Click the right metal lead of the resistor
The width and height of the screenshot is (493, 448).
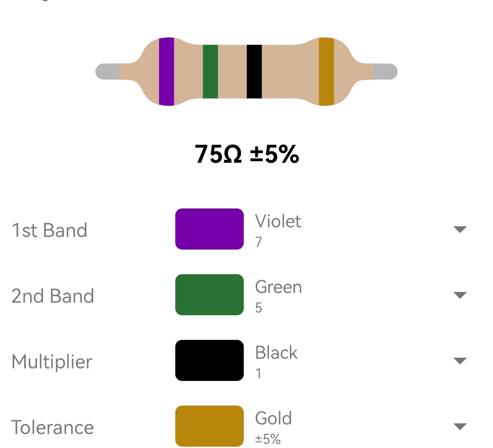386,72
